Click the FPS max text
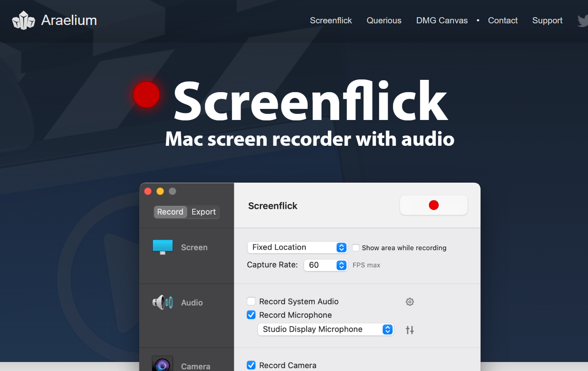 click(366, 265)
